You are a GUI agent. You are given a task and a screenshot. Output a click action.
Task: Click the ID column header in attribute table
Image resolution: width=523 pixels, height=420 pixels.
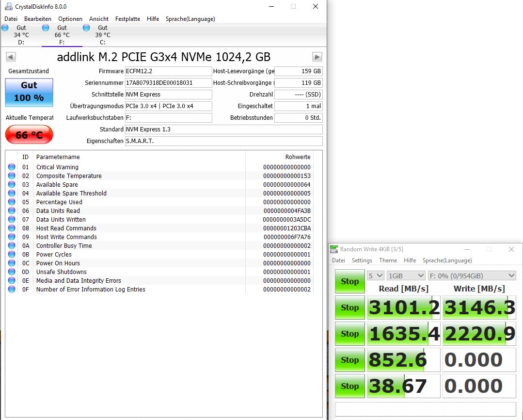(x=25, y=157)
